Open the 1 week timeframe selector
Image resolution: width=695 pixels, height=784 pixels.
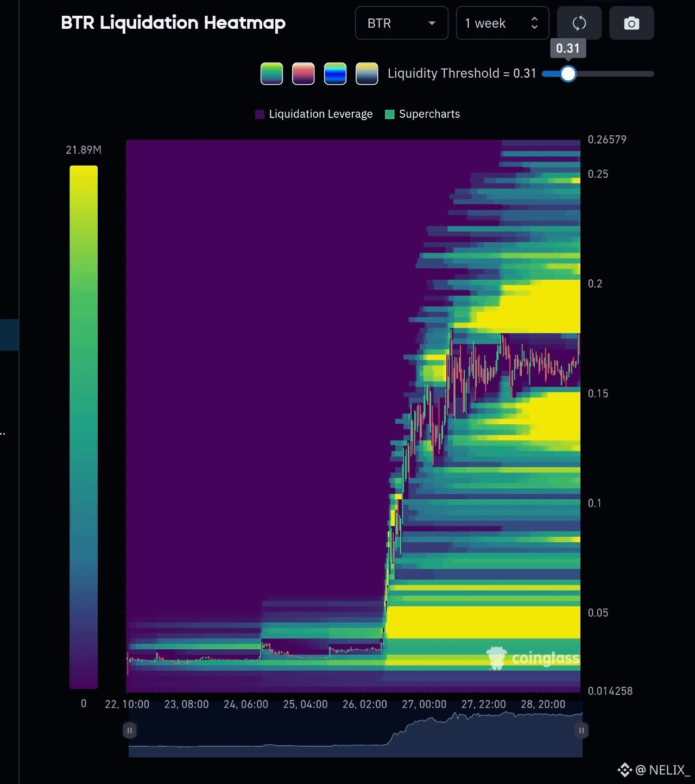pos(503,23)
